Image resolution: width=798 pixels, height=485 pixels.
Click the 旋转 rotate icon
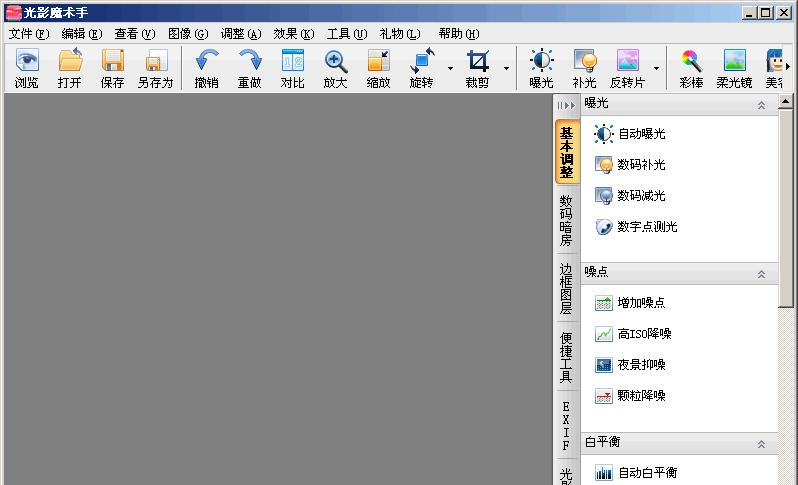coord(421,60)
